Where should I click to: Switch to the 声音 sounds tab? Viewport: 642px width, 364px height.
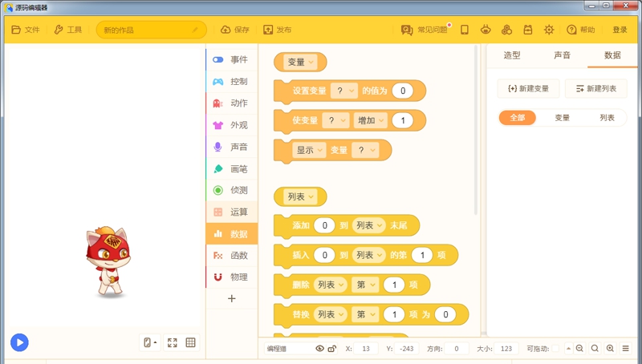[x=563, y=55]
